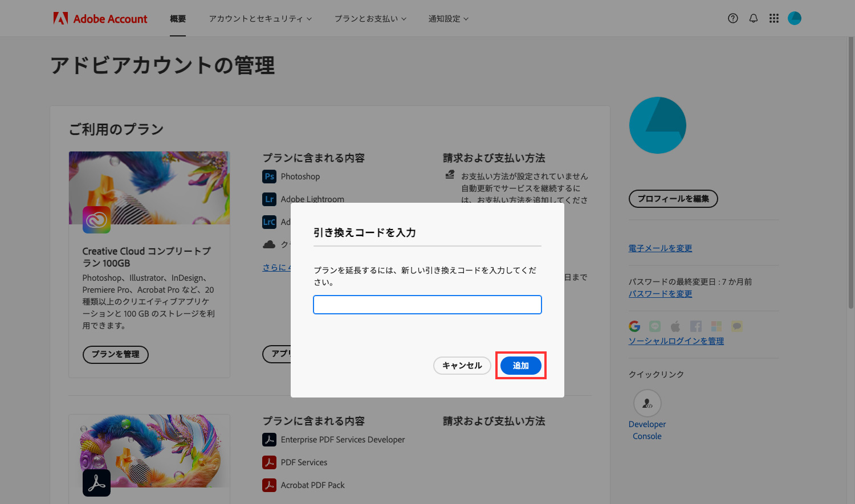Click the Facebook social login icon

pyautogui.click(x=696, y=326)
